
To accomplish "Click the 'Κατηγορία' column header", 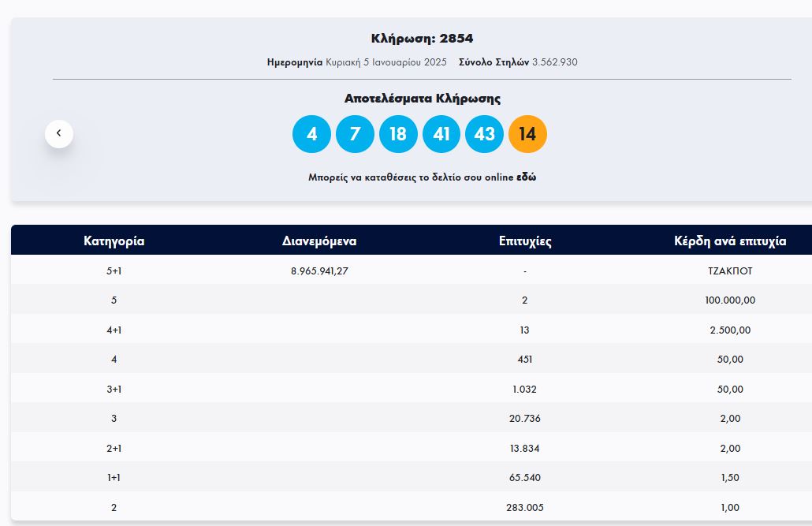I will [114, 241].
